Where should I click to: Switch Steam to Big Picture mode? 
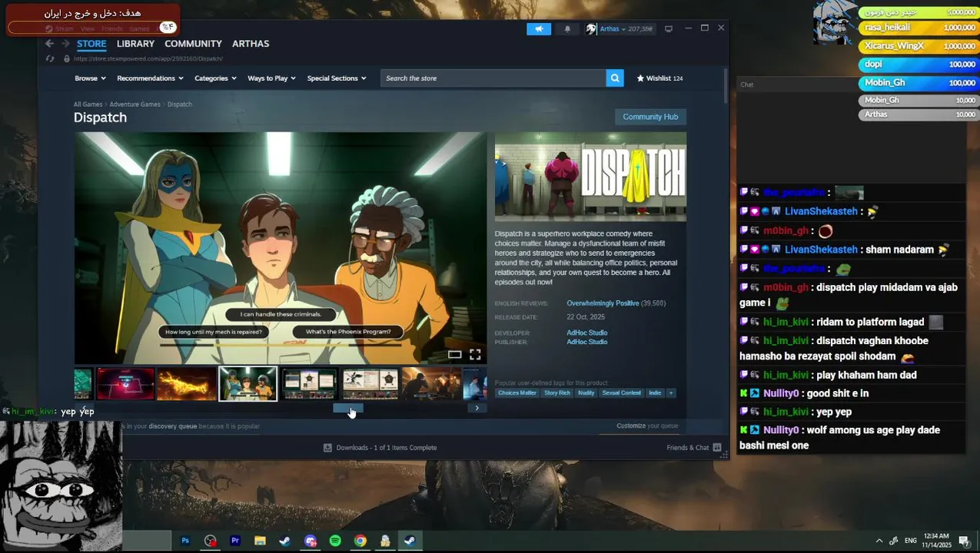668,28
